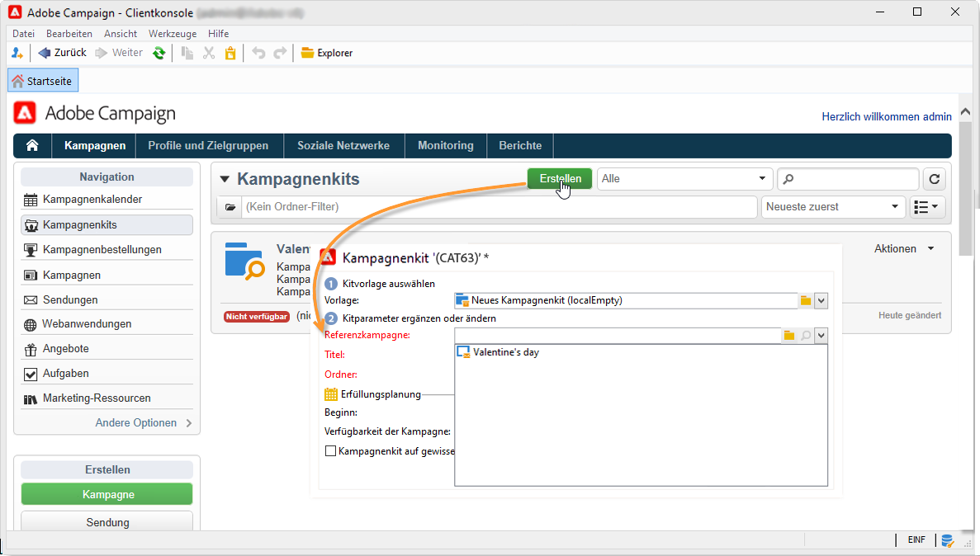Click the campaign kit folder thumbnail
The height and width of the screenshot is (556, 980).
point(245,262)
